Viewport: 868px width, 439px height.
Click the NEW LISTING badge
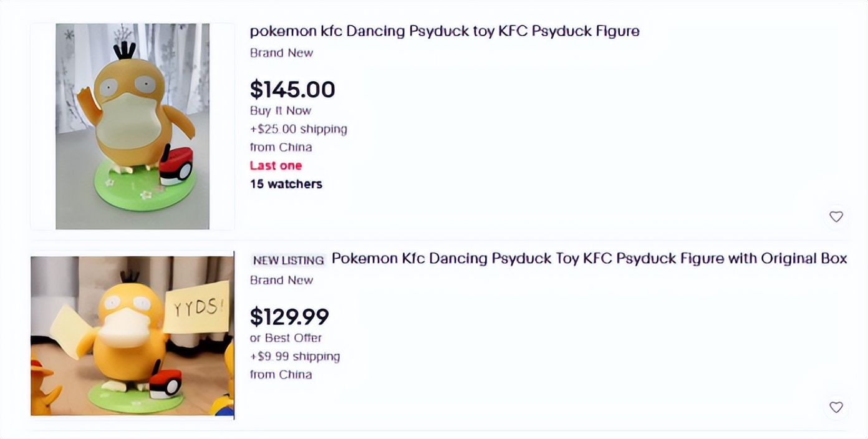coord(288,260)
